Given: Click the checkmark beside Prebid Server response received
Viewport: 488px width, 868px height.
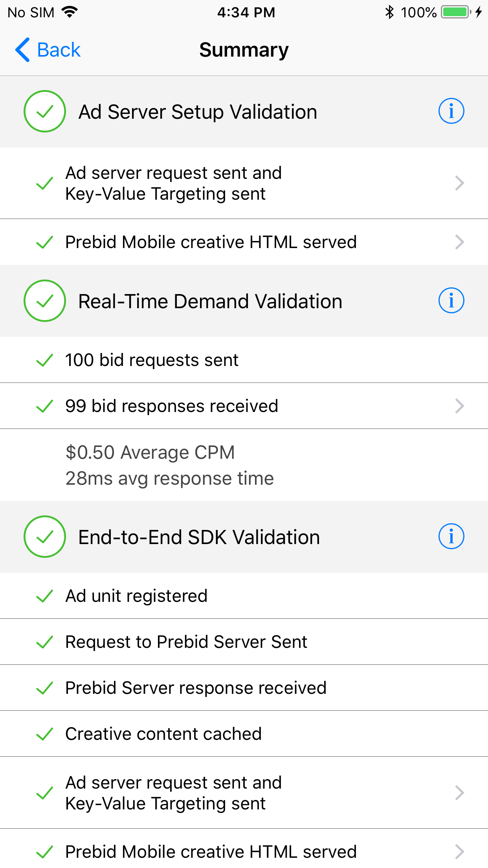Looking at the screenshot, I should [x=44, y=688].
